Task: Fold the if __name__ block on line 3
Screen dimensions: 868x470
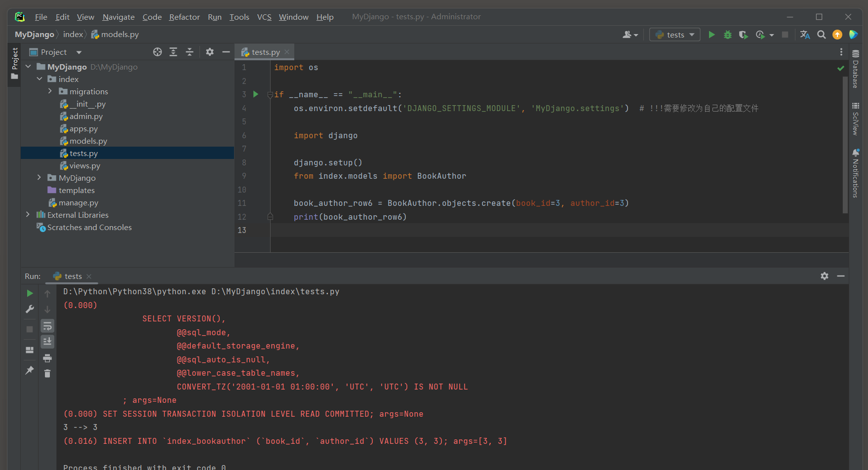Action: (x=270, y=94)
